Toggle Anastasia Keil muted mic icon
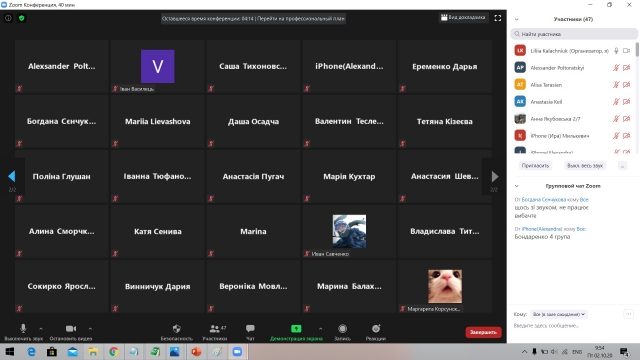This screenshot has width=640, height=360. click(616, 102)
